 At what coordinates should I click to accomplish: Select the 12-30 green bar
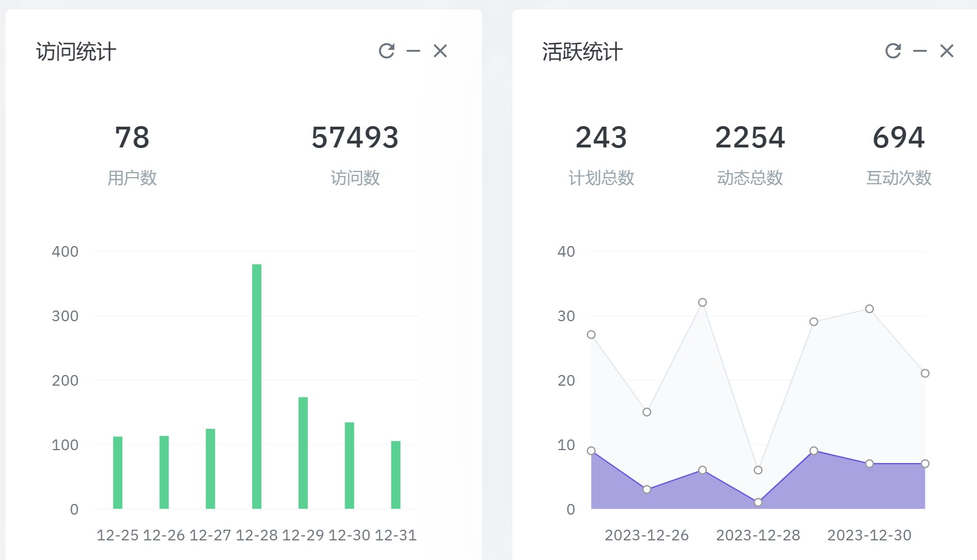point(349,465)
